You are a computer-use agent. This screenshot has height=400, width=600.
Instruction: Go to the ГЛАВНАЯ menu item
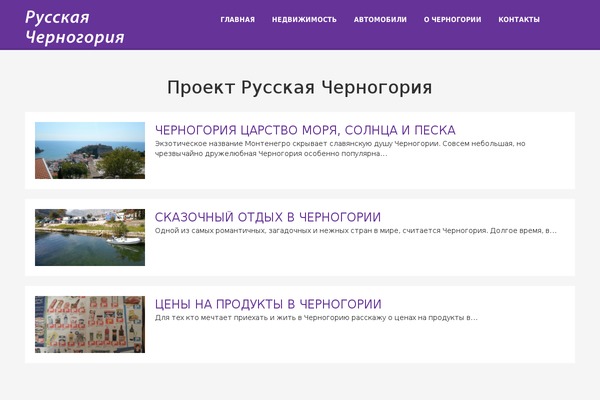pyautogui.click(x=238, y=20)
